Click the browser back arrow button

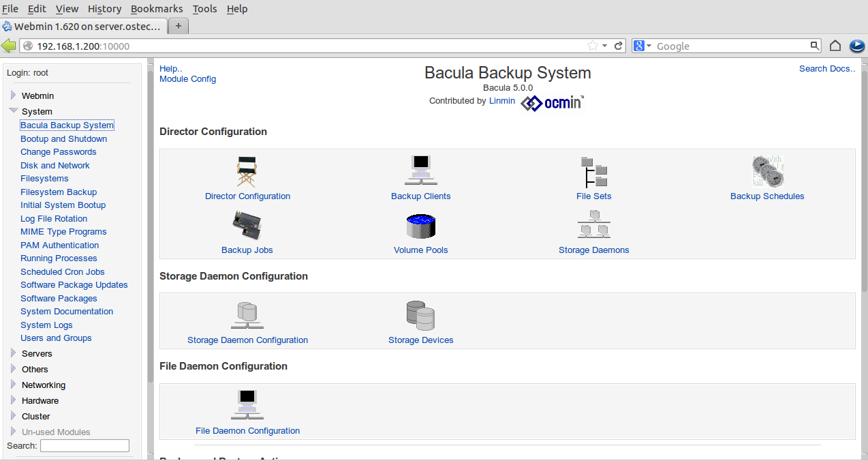point(9,46)
